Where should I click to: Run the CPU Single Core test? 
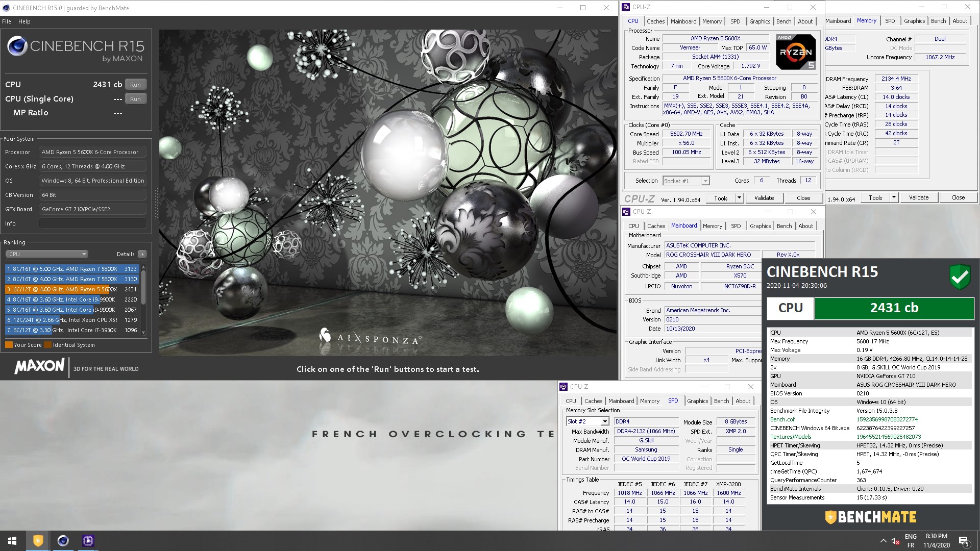coord(135,99)
